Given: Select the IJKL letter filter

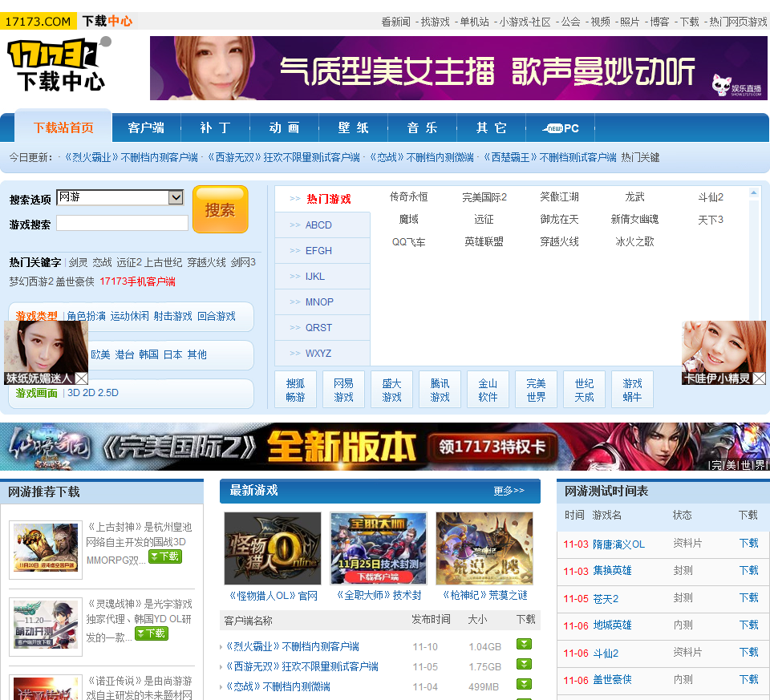Looking at the screenshot, I should coord(322,277).
